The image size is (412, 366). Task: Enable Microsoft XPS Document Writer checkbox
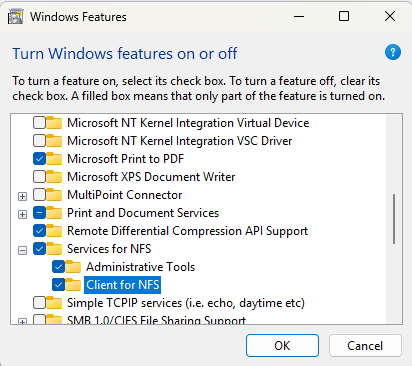(39, 177)
